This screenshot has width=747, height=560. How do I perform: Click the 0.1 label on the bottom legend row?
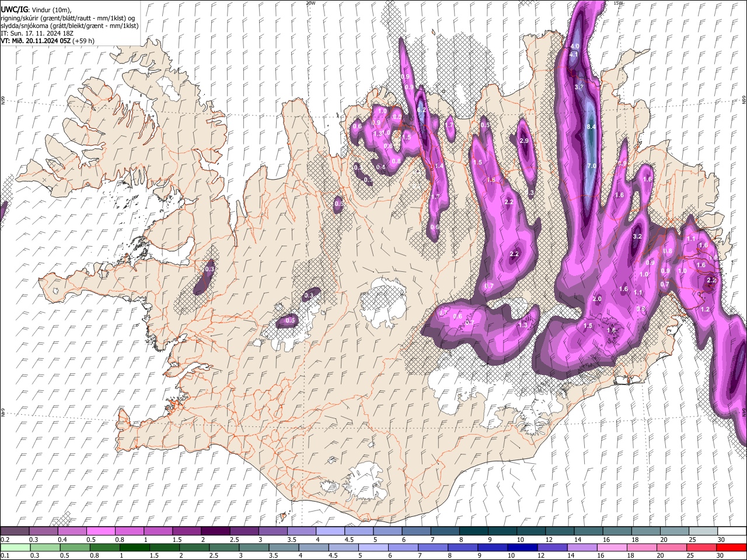click(x=4, y=556)
